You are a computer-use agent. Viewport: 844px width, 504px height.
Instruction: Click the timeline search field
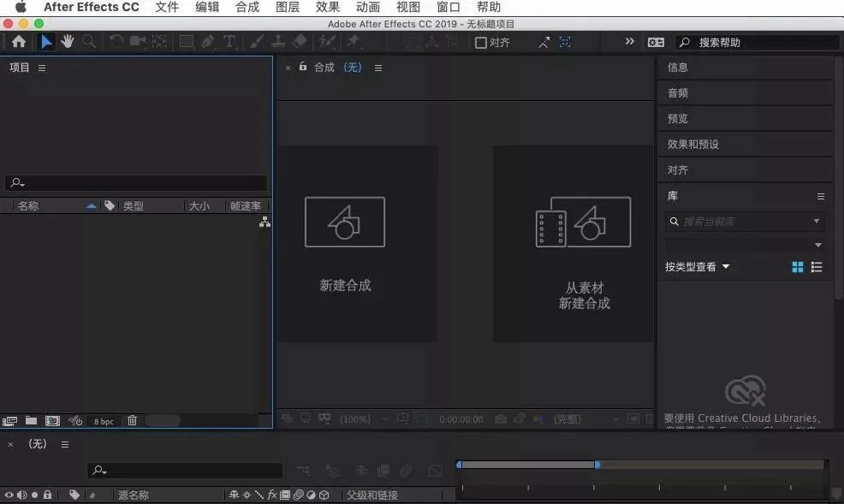pos(185,471)
